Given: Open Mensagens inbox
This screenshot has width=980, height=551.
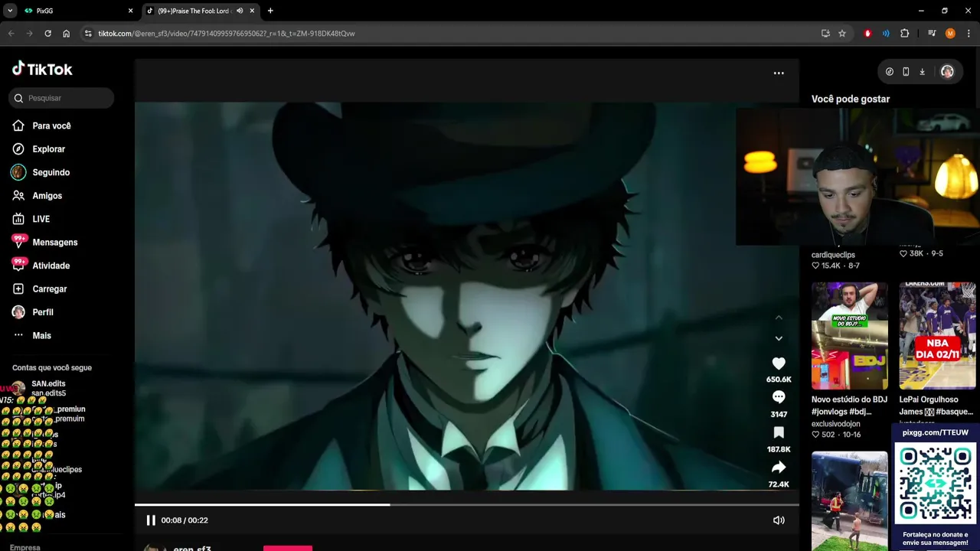Looking at the screenshot, I should click(x=45, y=242).
